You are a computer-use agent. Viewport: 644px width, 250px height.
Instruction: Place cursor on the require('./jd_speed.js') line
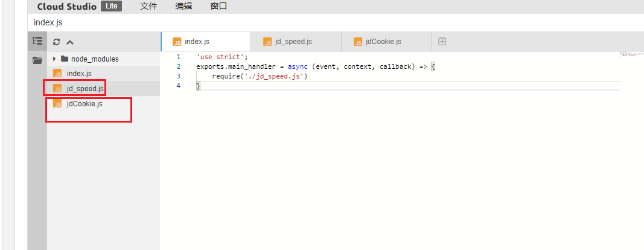coord(260,77)
